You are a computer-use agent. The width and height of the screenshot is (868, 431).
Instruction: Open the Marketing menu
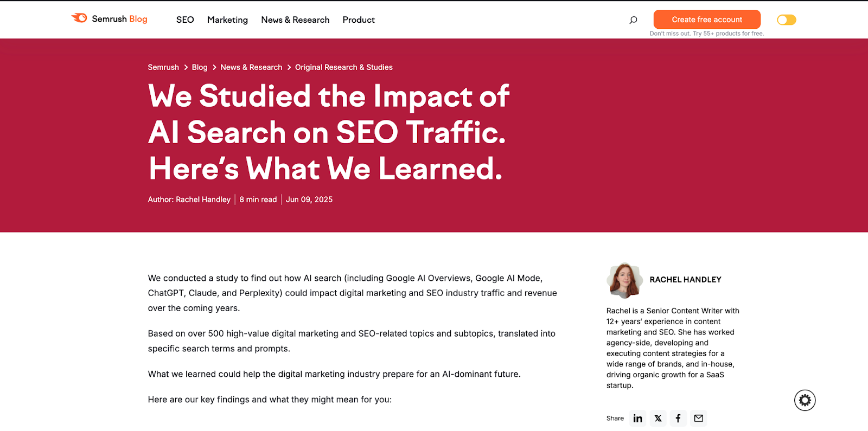point(227,20)
